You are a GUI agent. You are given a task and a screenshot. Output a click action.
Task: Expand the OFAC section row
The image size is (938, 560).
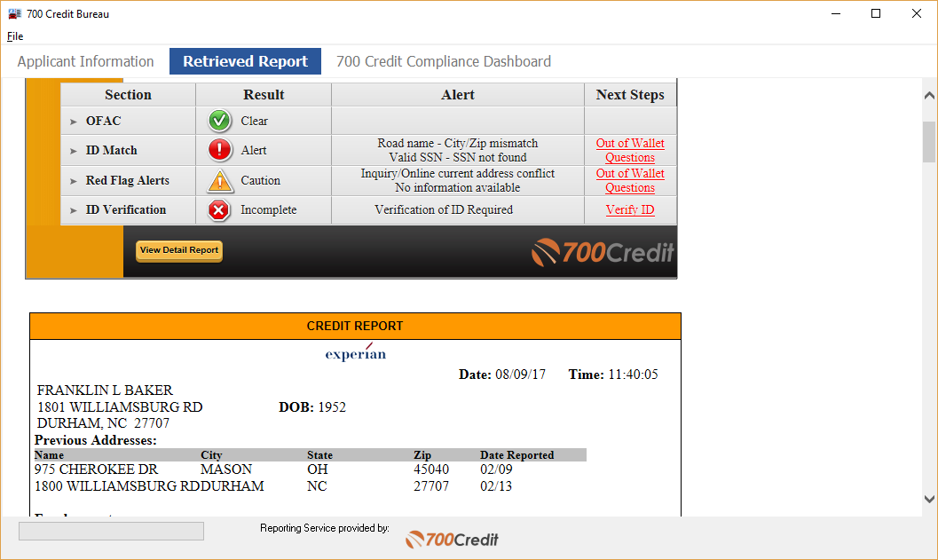pyautogui.click(x=74, y=120)
